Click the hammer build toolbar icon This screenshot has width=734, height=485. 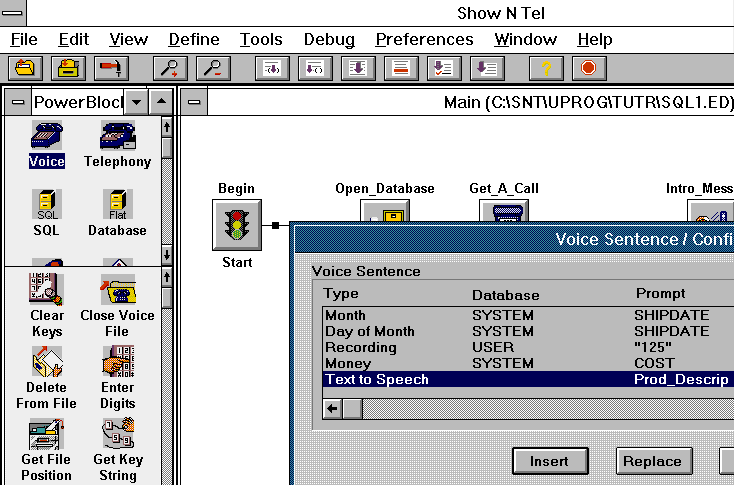tap(111, 68)
